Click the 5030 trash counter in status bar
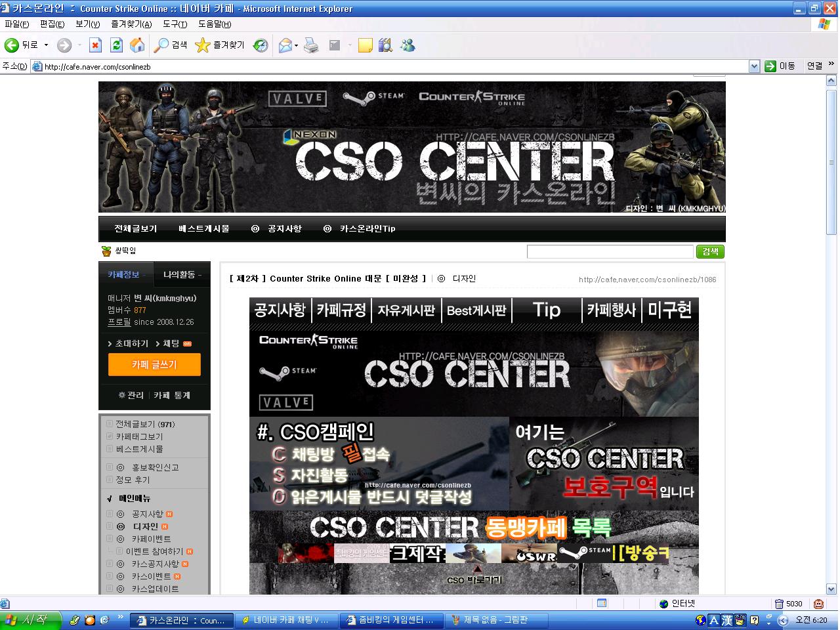The width and height of the screenshot is (840, 630). click(x=789, y=604)
